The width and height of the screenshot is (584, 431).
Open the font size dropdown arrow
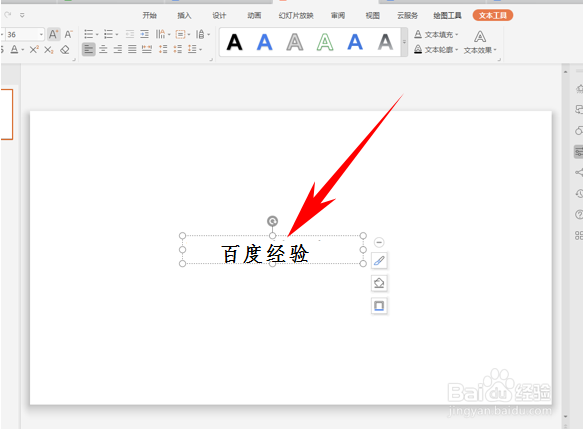[41, 35]
